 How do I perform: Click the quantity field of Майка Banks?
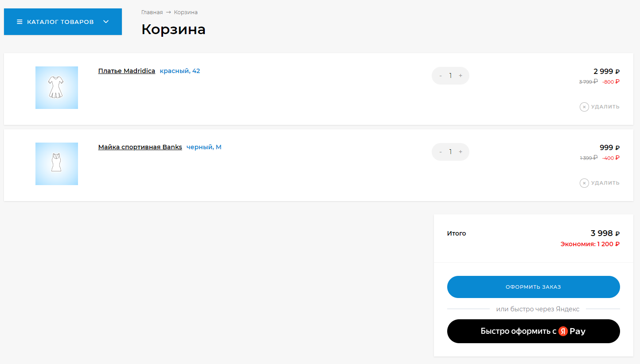point(450,152)
